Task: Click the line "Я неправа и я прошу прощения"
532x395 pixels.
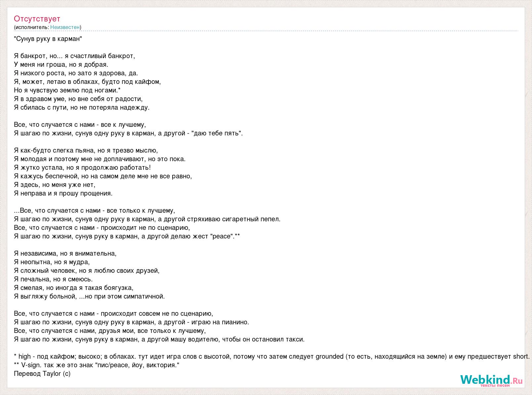Action: click(63, 193)
